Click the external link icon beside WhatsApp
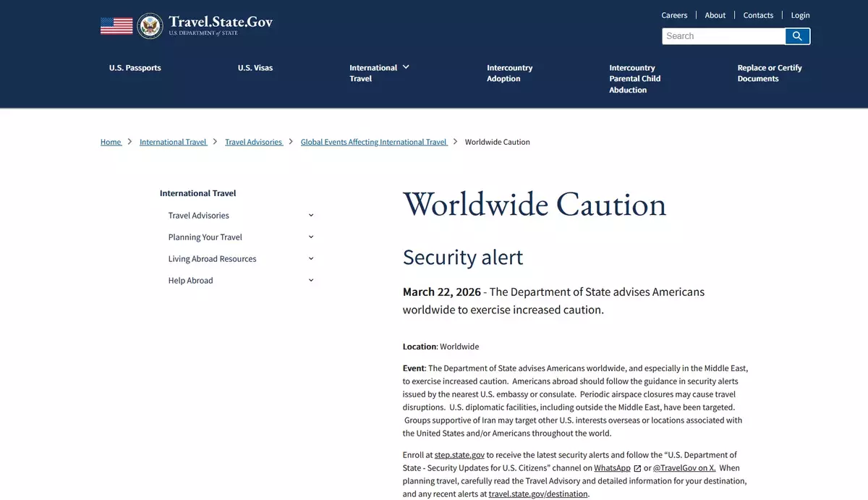The width and height of the screenshot is (868, 500). pyautogui.click(x=637, y=468)
